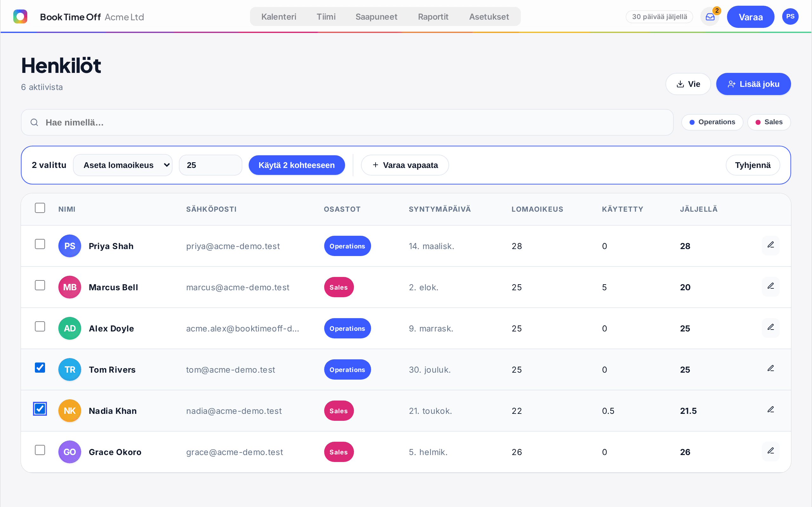Filter list by Sales department chip
Viewport: 812px width, 507px height.
[x=769, y=122]
